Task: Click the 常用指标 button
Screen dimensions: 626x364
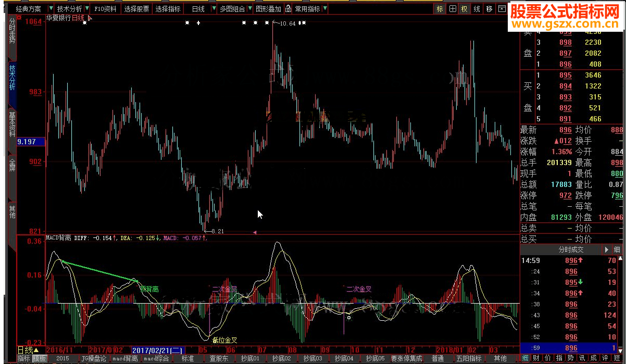Action: (x=307, y=9)
